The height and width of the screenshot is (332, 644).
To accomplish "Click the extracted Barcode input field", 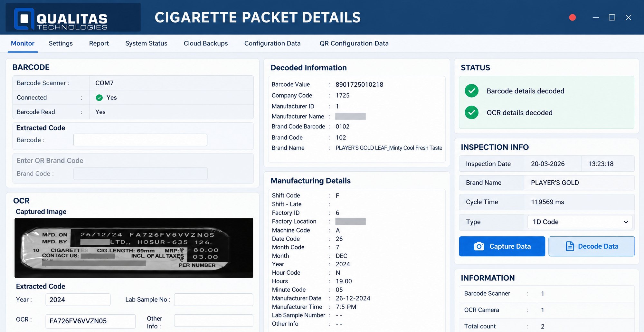I will coord(140,140).
